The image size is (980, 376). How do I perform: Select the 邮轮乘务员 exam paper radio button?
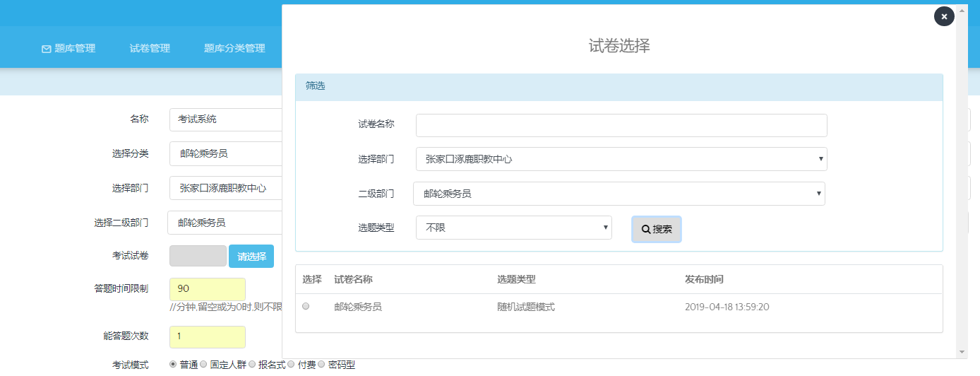[306, 307]
